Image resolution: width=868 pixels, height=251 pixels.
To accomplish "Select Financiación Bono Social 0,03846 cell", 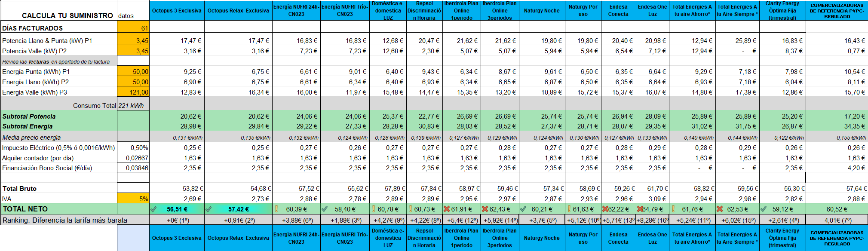I will click(x=133, y=168).
